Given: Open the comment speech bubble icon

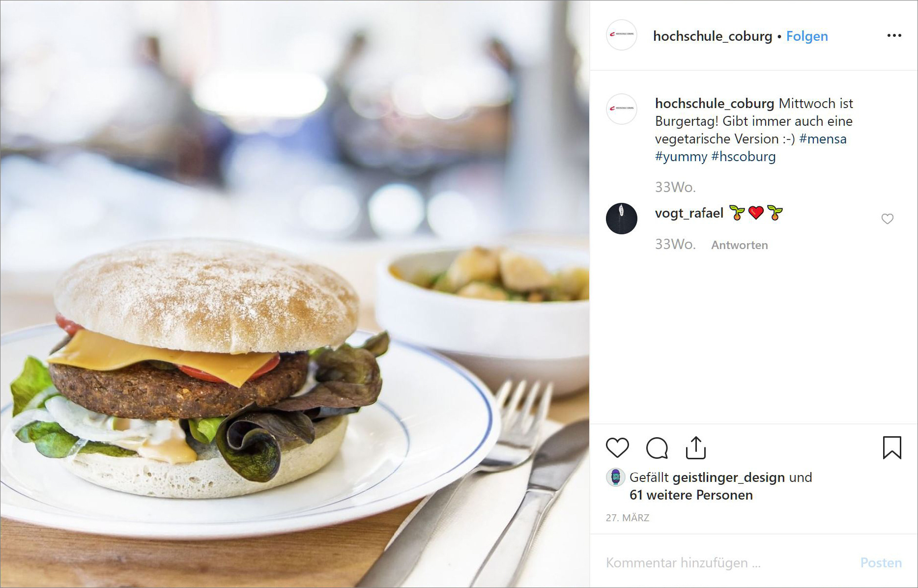Looking at the screenshot, I should click(657, 448).
